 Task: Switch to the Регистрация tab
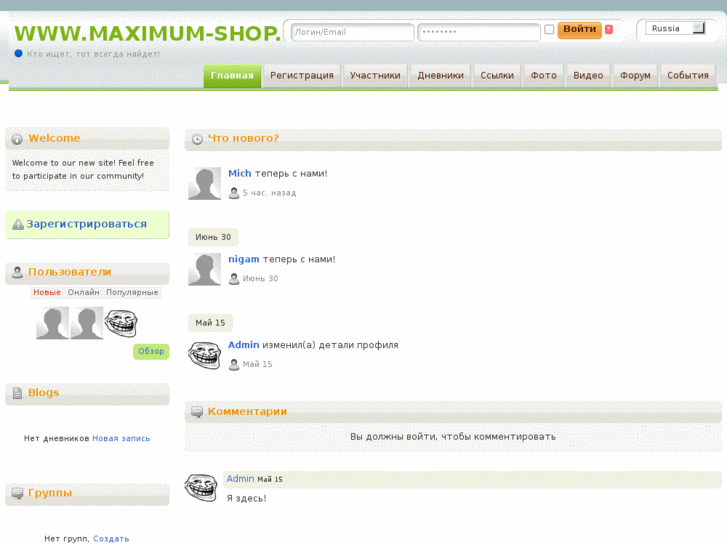pos(302,76)
